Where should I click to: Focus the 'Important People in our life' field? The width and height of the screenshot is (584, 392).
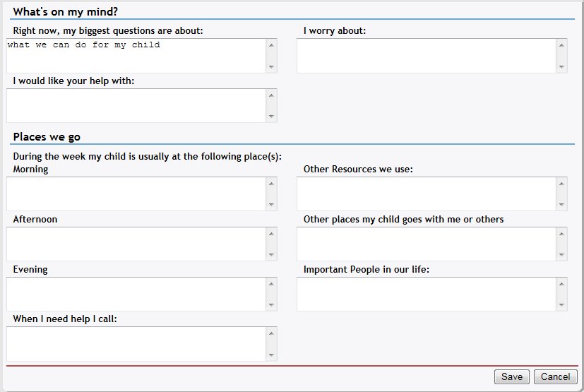pos(426,294)
